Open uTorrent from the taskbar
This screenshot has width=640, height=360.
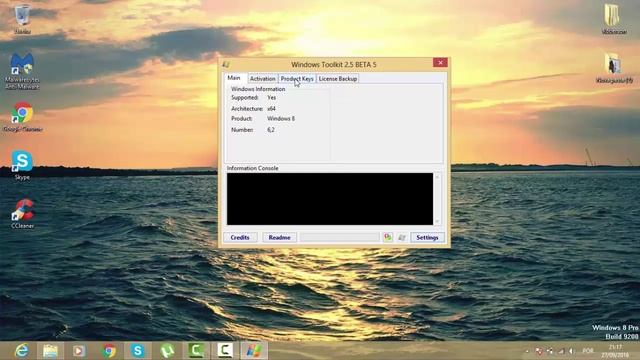pos(167,351)
